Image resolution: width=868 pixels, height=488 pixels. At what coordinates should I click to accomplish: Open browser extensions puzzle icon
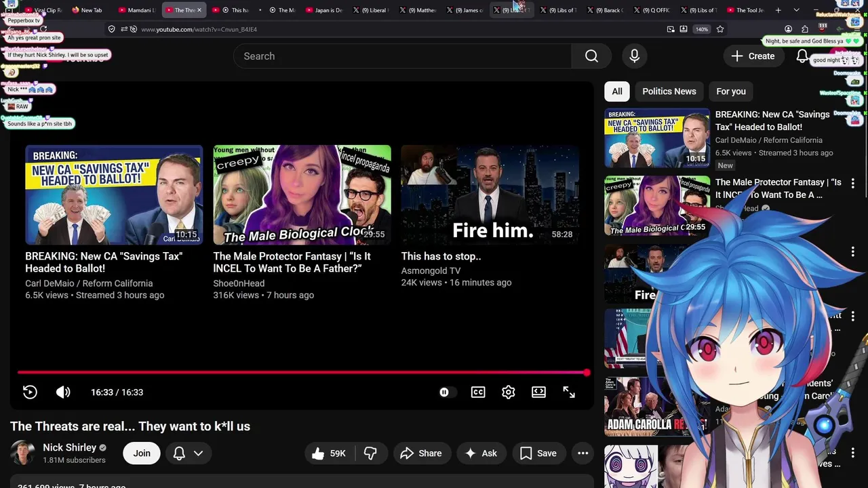[805, 29]
